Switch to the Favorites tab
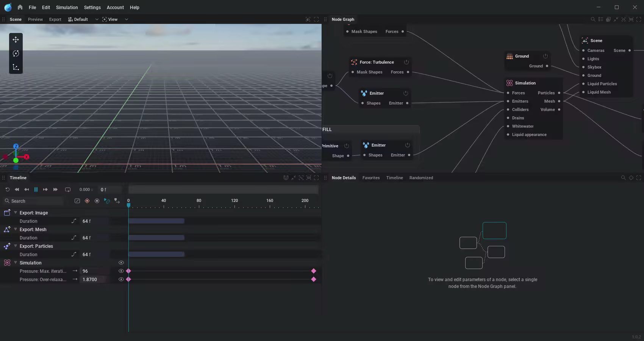This screenshot has width=644, height=341. click(x=370, y=178)
